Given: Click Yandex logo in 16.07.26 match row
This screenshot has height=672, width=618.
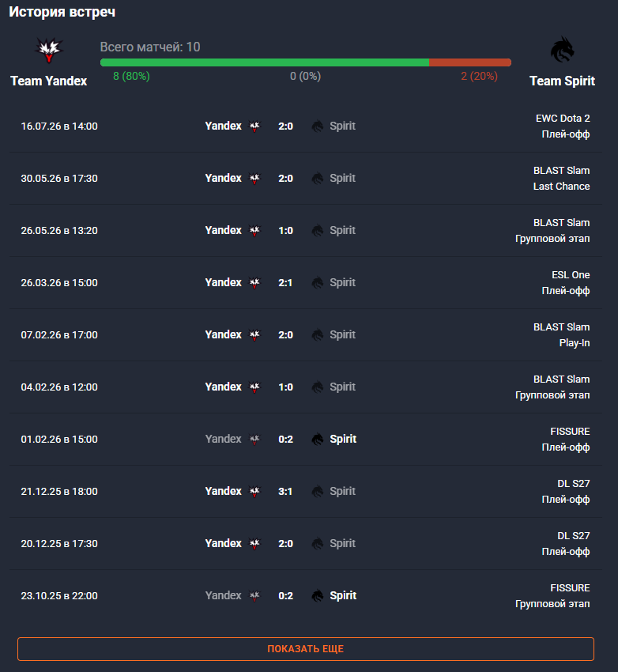Looking at the screenshot, I should pos(254,126).
